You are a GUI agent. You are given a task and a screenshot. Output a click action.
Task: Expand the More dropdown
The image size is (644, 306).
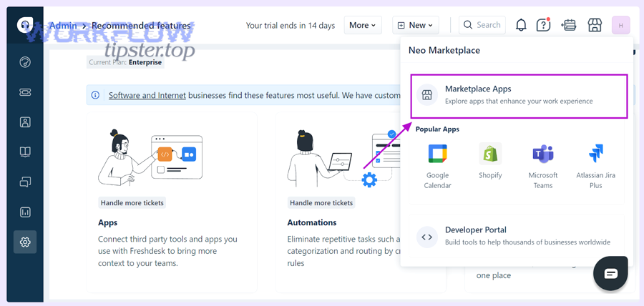pos(363,25)
